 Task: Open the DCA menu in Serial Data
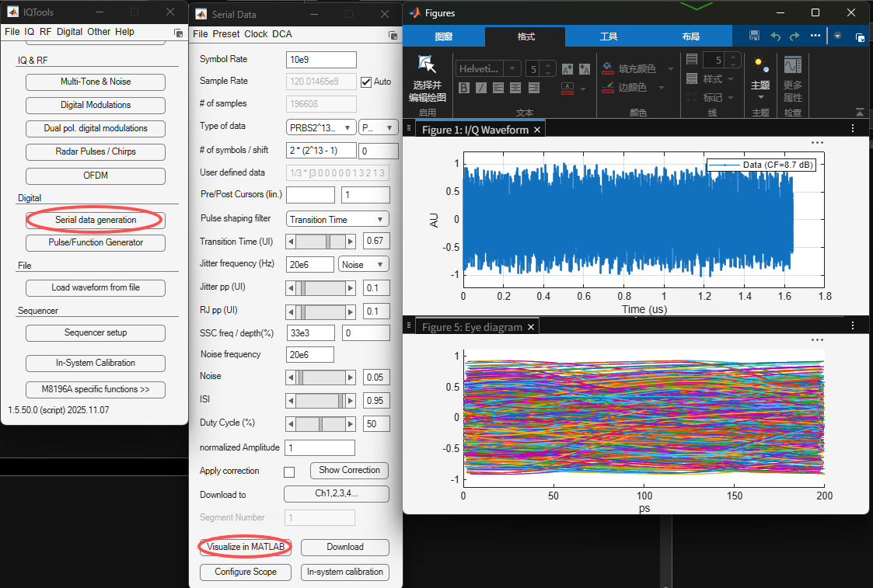pos(281,34)
